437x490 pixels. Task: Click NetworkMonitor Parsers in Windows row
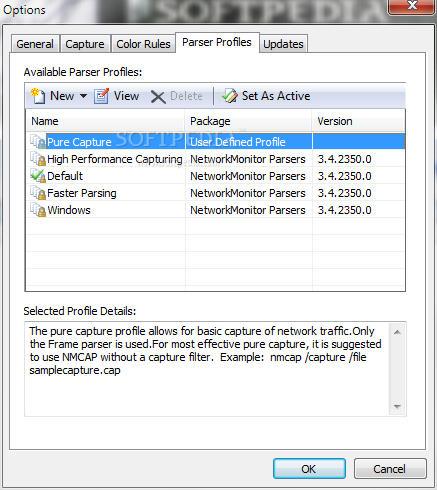[248, 210]
